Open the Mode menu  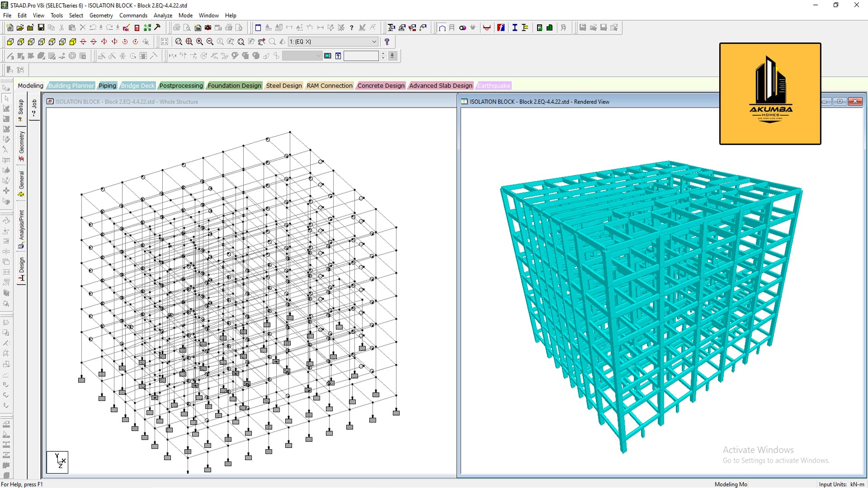pos(185,15)
